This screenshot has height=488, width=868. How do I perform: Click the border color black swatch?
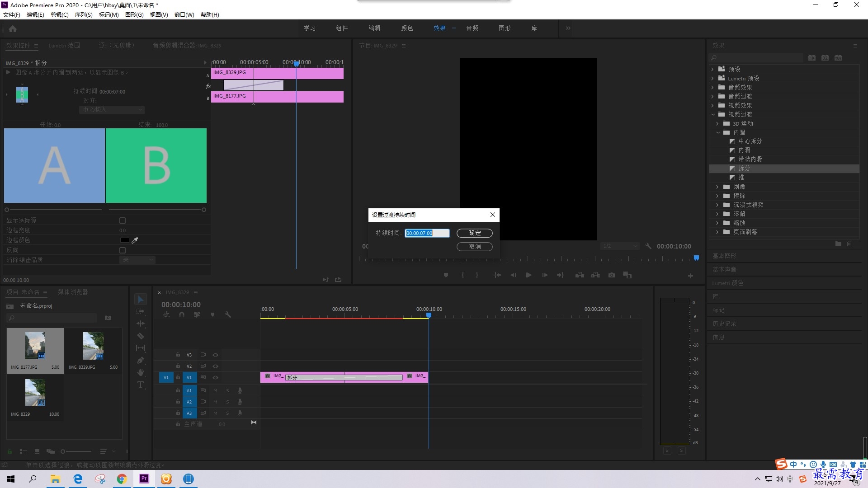tap(124, 240)
